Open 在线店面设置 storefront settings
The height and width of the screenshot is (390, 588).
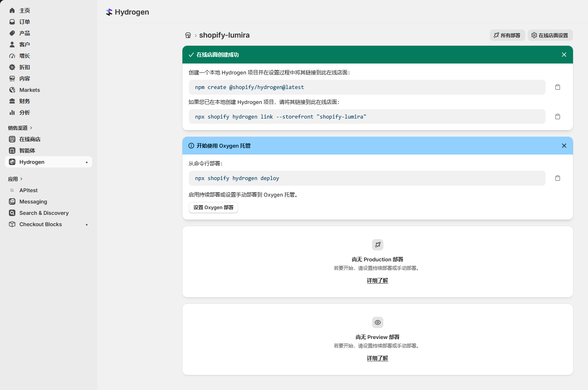coord(550,35)
